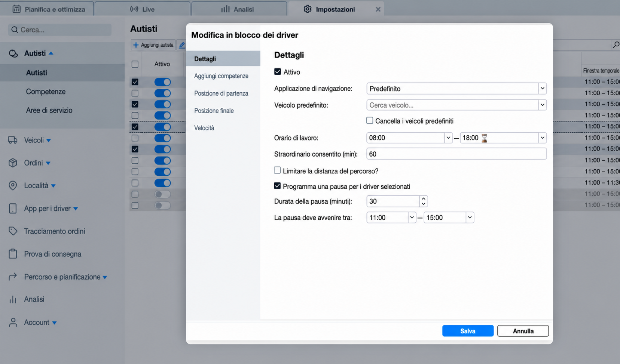This screenshot has height=364, width=620.
Task: Click the pencil edit icon beside Aggiungi autista
Action: point(181,45)
